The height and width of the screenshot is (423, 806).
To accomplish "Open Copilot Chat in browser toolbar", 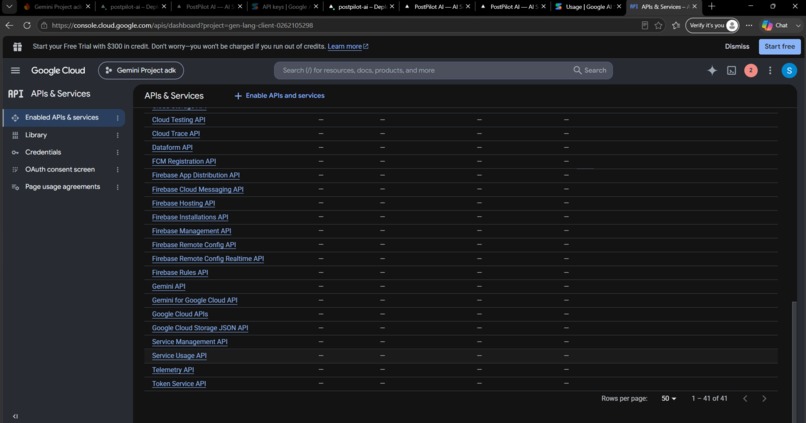I will click(775, 25).
